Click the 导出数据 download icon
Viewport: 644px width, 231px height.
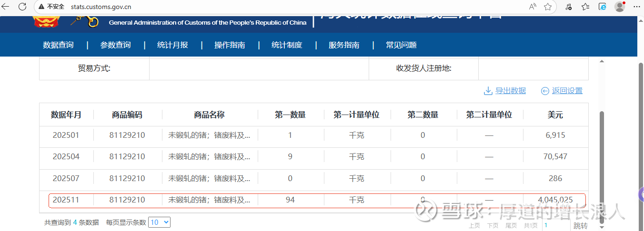(488, 91)
